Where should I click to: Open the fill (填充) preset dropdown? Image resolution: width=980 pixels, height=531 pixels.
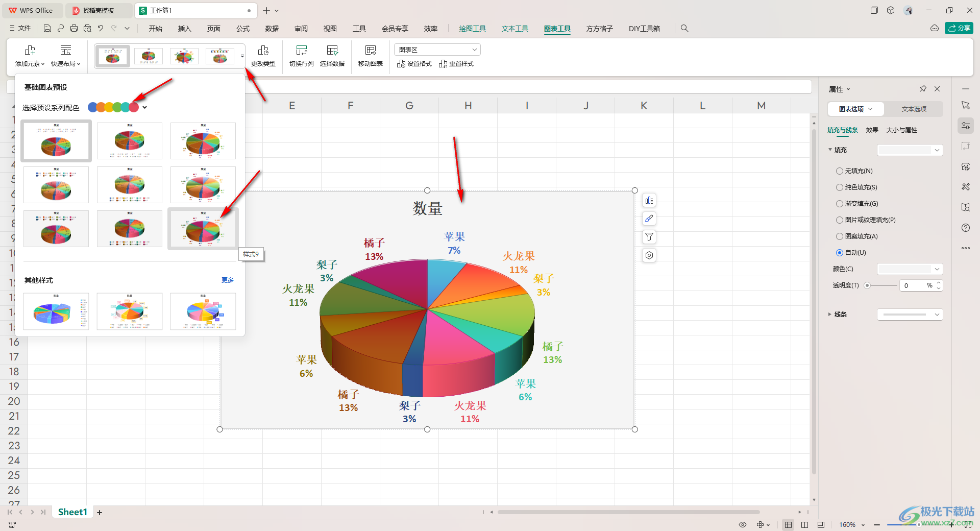910,150
